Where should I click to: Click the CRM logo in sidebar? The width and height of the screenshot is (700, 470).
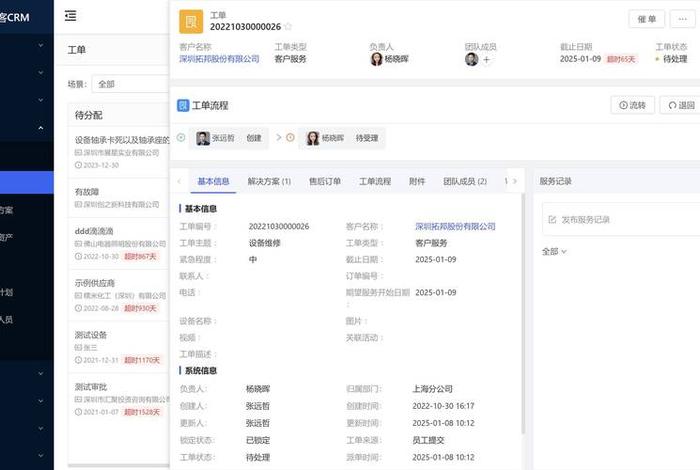(x=15, y=17)
